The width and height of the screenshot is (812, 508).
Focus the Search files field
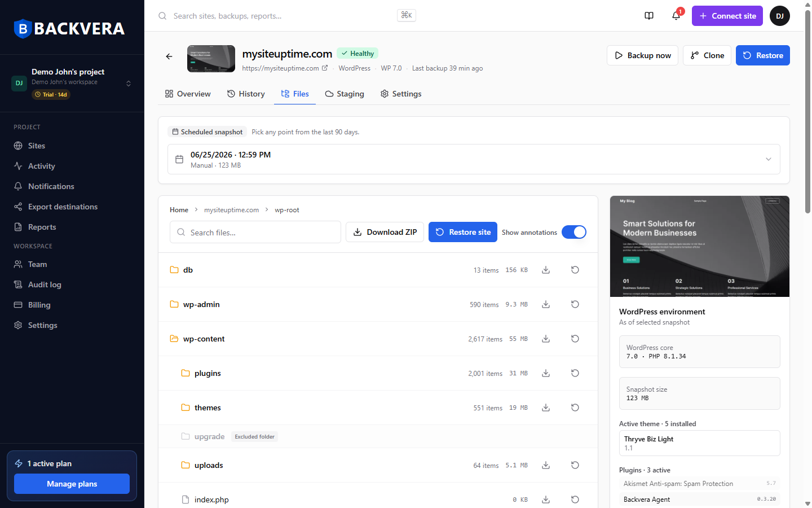(x=255, y=232)
